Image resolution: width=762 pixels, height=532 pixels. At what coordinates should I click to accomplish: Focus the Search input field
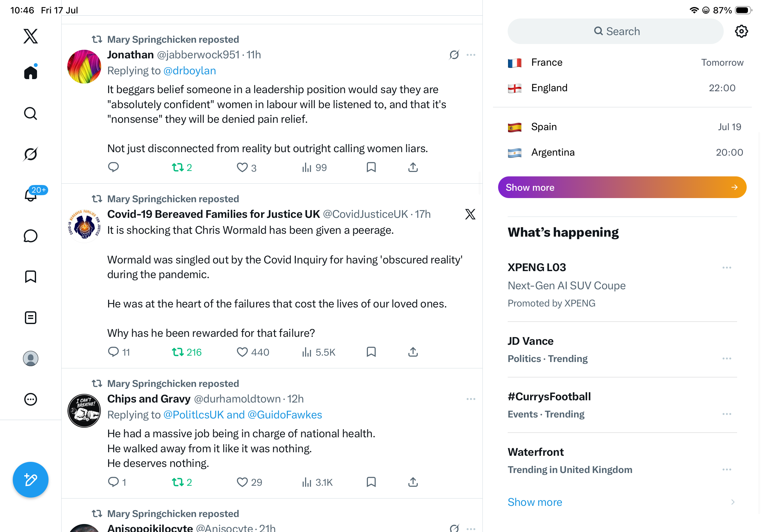click(x=615, y=31)
